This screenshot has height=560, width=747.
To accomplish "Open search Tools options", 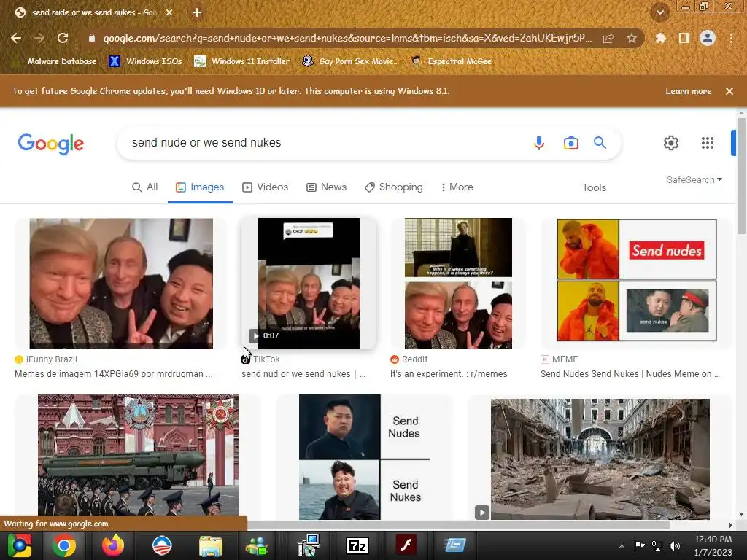I will [x=594, y=187].
